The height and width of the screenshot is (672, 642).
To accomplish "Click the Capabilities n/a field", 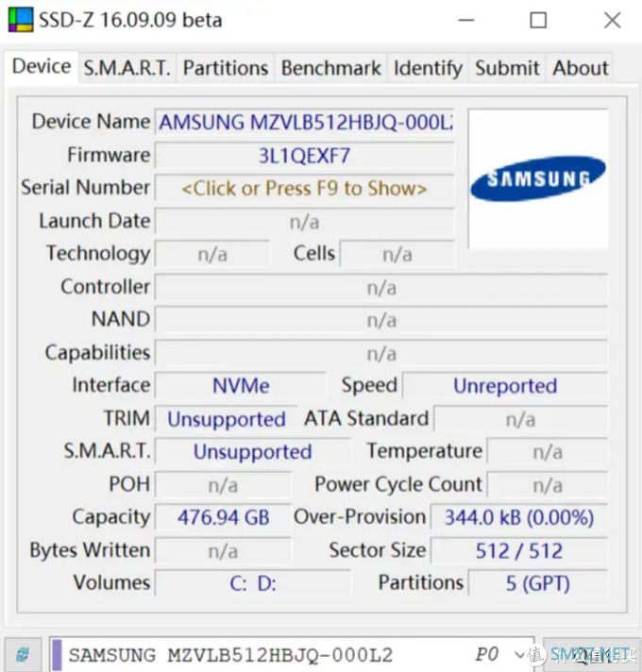I will tap(381, 354).
